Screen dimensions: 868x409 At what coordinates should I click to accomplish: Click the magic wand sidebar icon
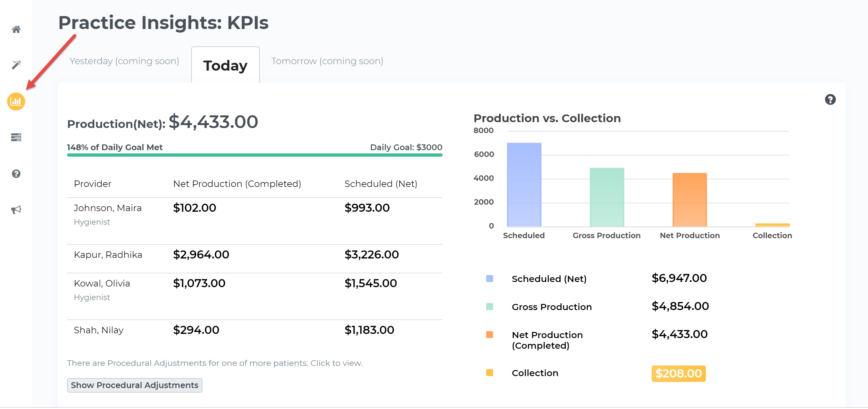pos(16,65)
